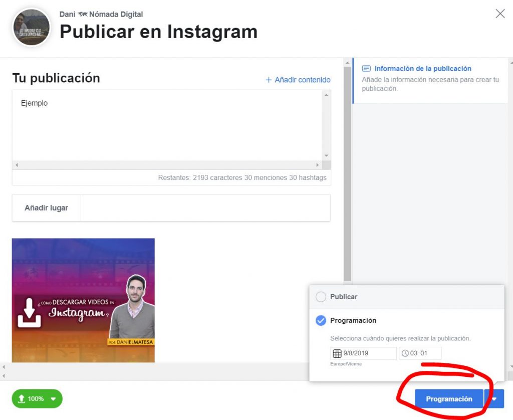Select the uploaded Instagram video thumbnail image
Image resolution: width=513 pixels, height=420 pixels.
pyautogui.click(x=83, y=300)
